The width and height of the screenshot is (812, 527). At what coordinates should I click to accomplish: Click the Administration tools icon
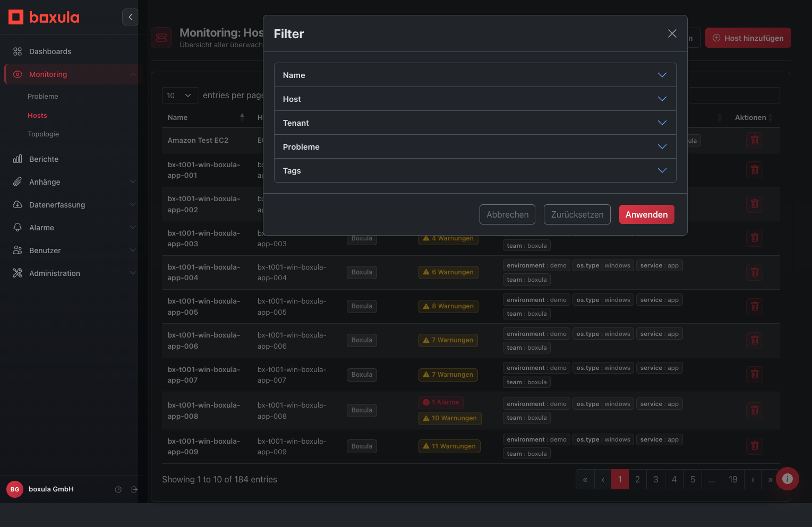18,273
